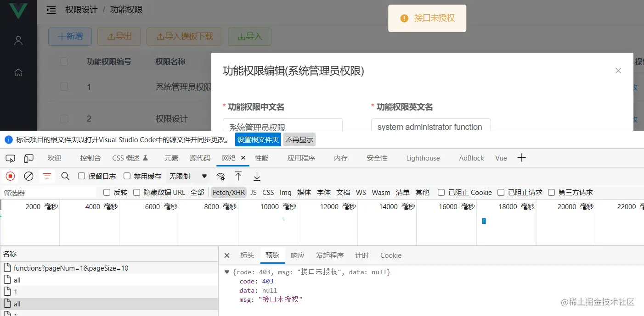Show 全部 request types
This screenshot has width=644, height=316.
click(198, 193)
